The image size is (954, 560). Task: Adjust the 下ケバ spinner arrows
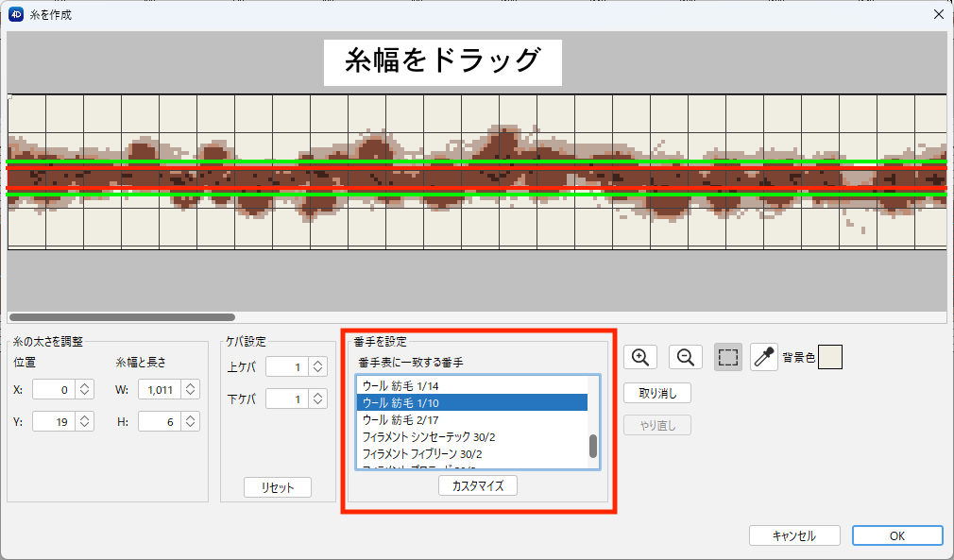coord(318,399)
